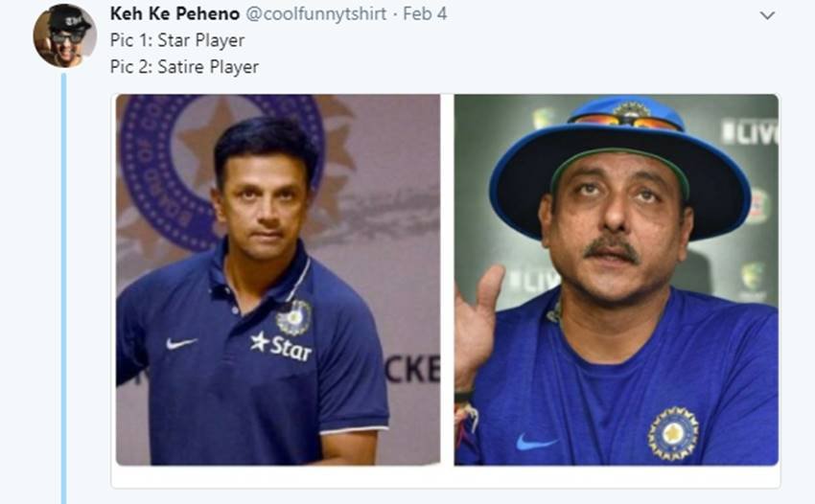Click the 'Pic 2: Satire Player' text
The image size is (815, 504).
tap(184, 67)
